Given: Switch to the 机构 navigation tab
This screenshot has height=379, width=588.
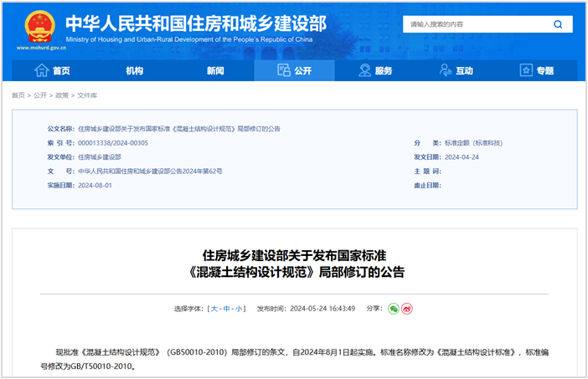Looking at the screenshot, I should tap(135, 71).
